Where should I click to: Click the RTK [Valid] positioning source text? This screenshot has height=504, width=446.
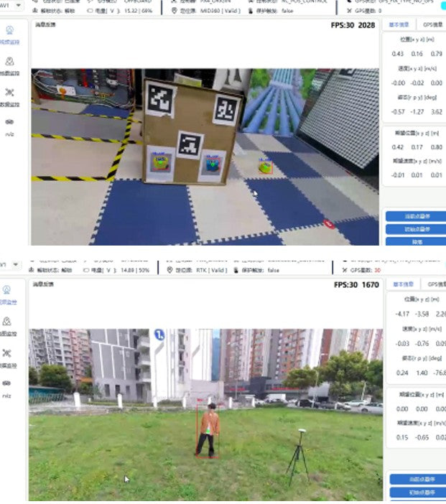coord(212,271)
